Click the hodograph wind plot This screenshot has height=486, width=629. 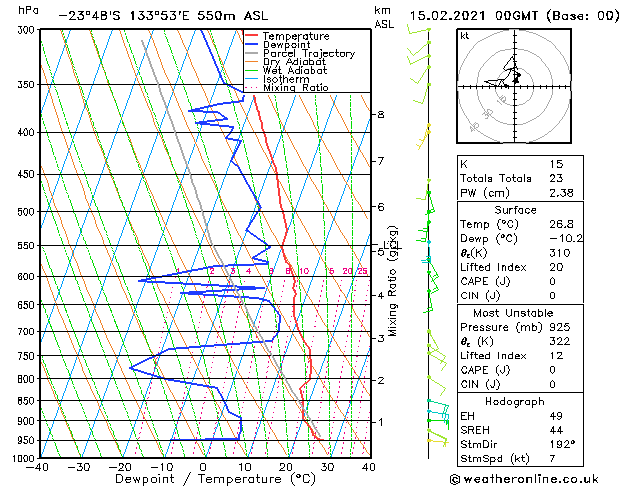(514, 86)
